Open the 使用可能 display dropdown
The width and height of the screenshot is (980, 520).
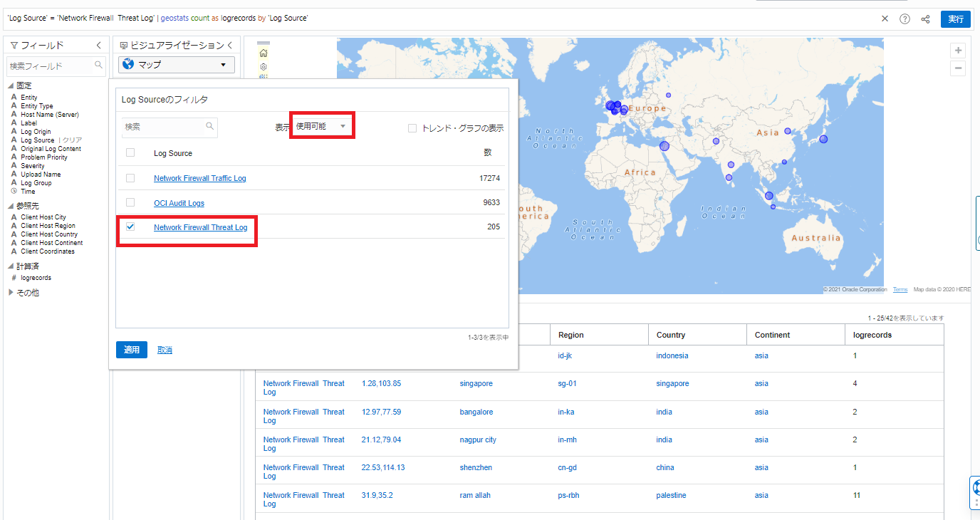point(321,126)
